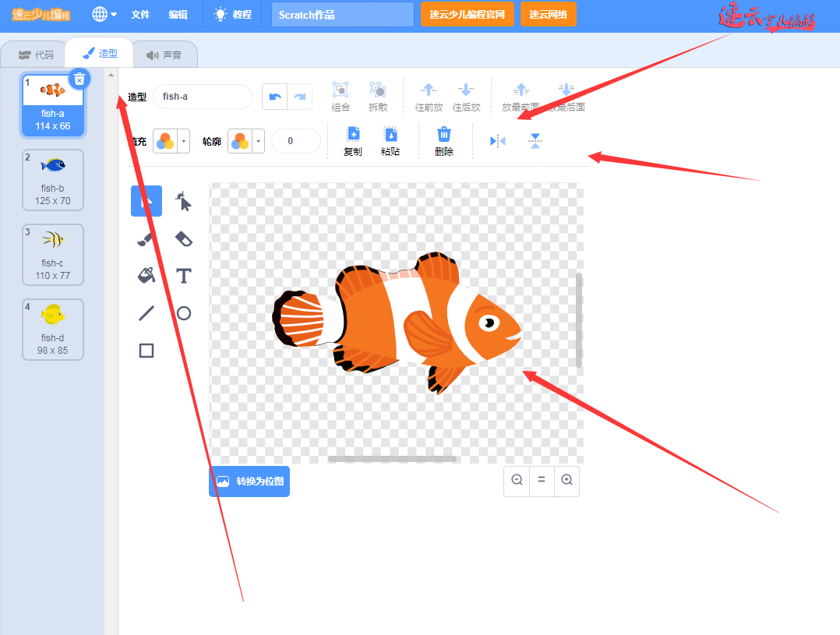Select the Circle tool
Image resolution: width=840 pixels, height=635 pixels.
(183, 313)
